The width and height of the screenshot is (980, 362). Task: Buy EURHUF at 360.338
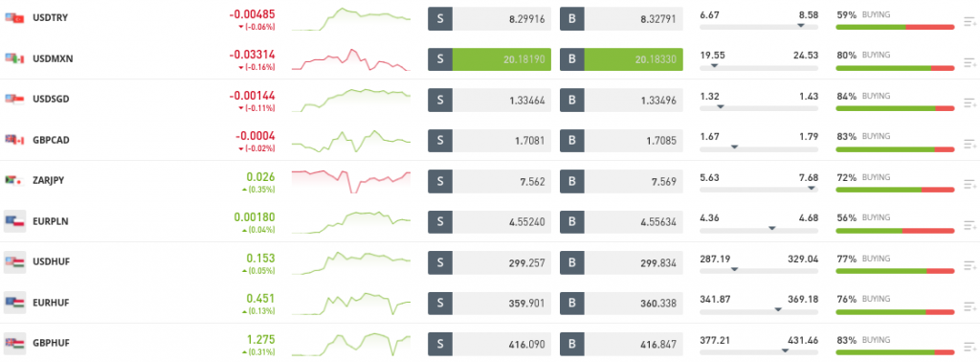(x=621, y=304)
